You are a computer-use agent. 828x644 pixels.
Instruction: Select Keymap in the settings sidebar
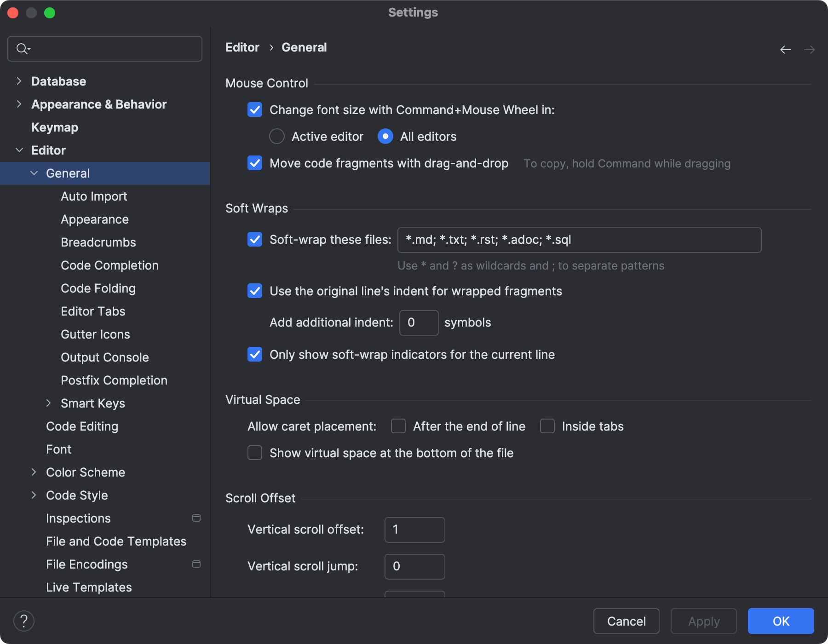54,127
